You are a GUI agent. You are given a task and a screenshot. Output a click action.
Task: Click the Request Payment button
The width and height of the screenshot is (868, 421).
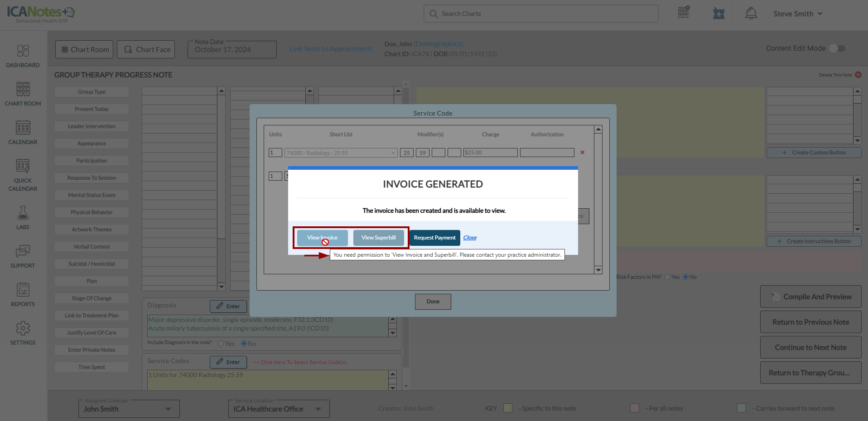434,238
